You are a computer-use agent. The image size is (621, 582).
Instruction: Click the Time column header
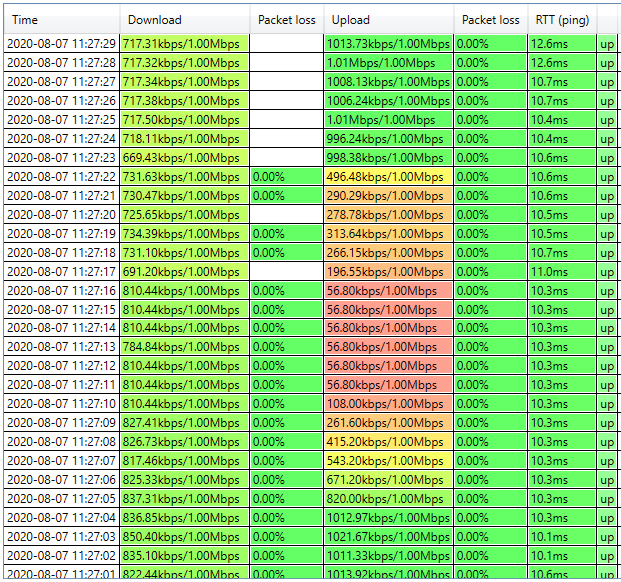click(60, 19)
